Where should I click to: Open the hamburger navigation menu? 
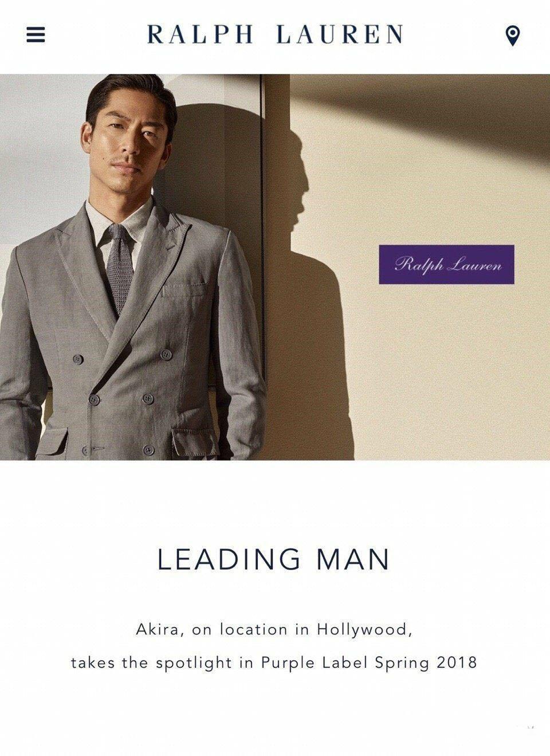pos(36,36)
